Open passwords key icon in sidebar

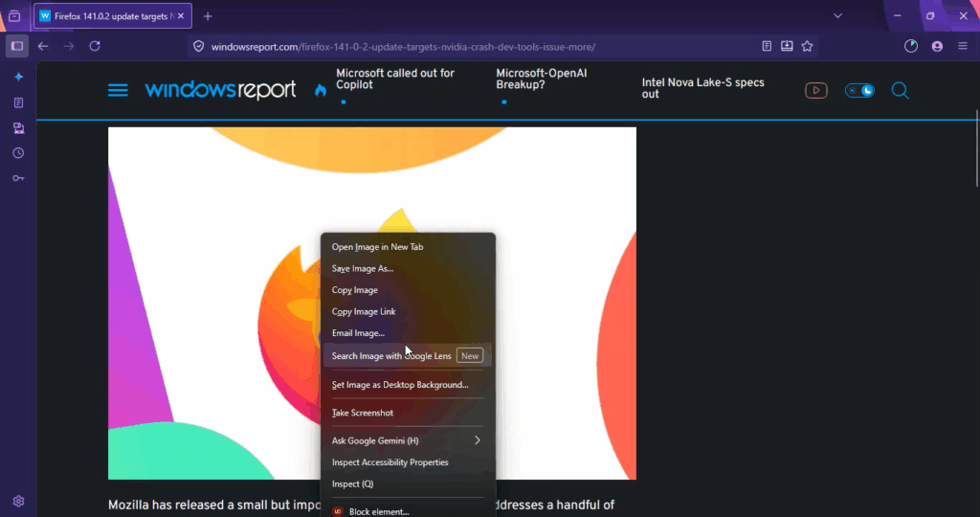[x=18, y=178]
